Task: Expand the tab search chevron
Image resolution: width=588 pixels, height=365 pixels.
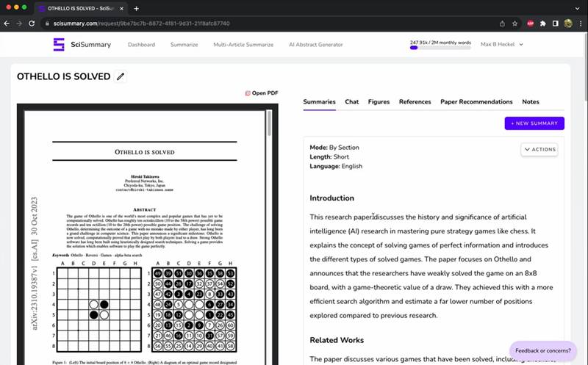Action: pyautogui.click(x=577, y=8)
